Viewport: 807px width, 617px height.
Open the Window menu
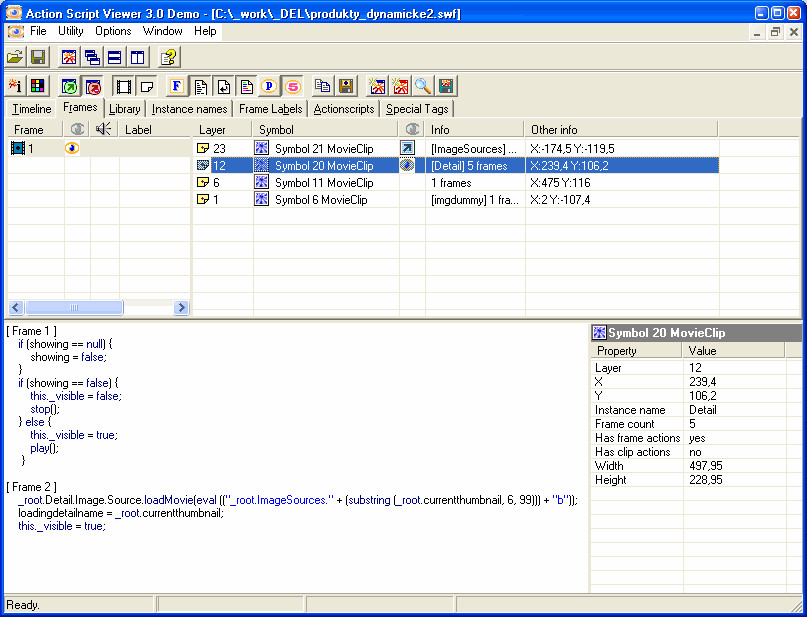(x=163, y=31)
